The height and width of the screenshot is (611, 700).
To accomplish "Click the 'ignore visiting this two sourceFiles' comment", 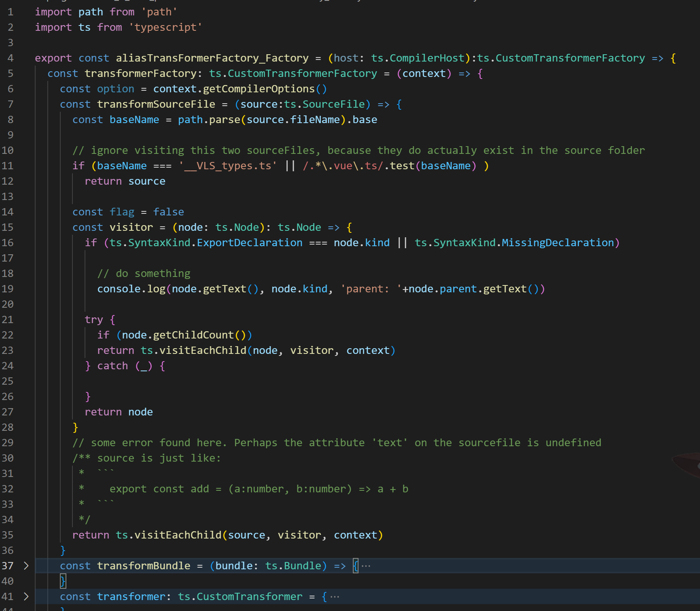I will [358, 150].
